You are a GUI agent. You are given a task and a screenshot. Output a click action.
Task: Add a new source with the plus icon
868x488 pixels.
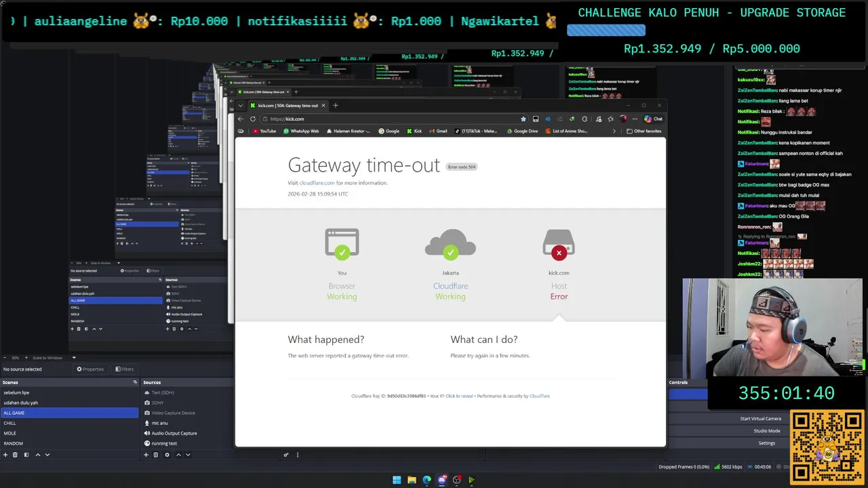point(146,455)
